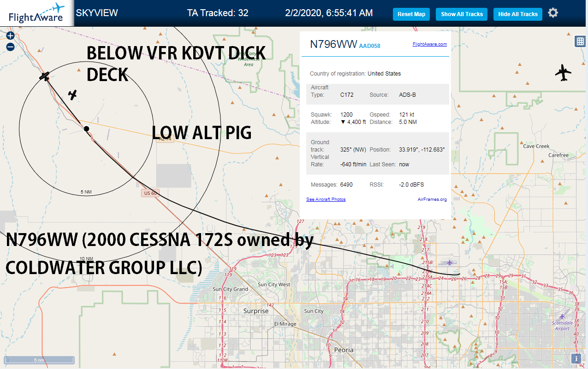
Task: Click the Sun City Grand label
Action: tap(230, 289)
